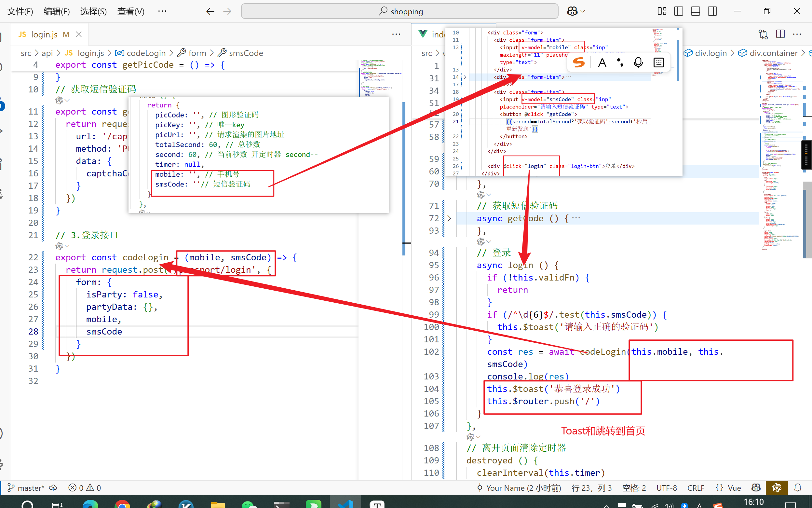The image size is (812, 508).
Task: Click the notifications bell in the status bar
Action: point(798,487)
